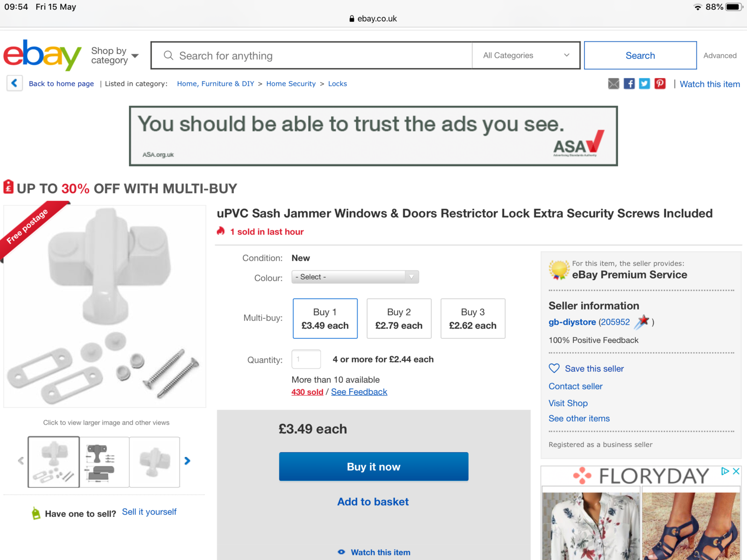Click heart icon to save this seller
Viewport: 747px width, 560px height.
pyautogui.click(x=554, y=368)
